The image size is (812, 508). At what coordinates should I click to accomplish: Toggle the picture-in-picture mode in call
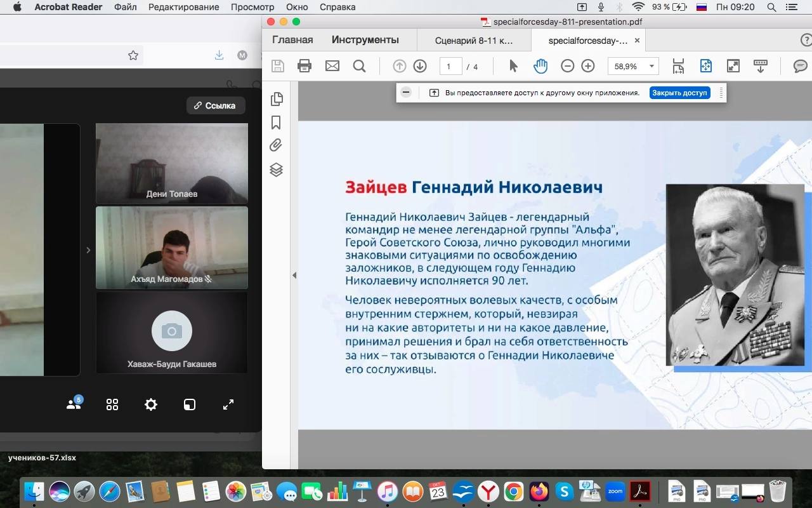(x=190, y=404)
